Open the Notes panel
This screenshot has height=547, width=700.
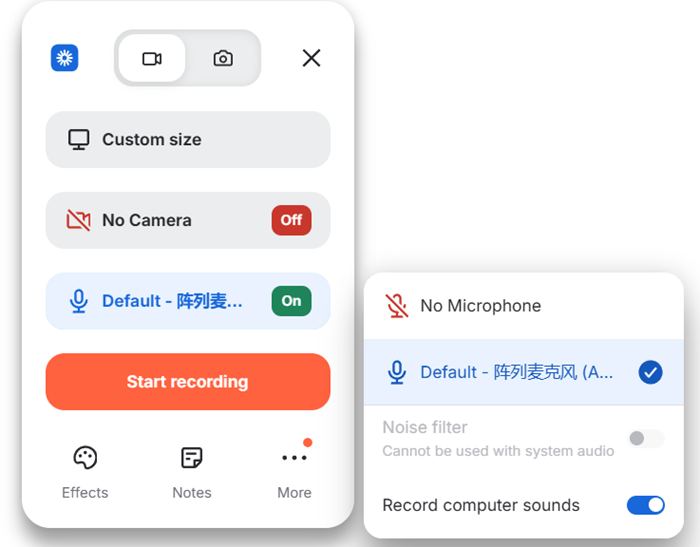pos(192,472)
